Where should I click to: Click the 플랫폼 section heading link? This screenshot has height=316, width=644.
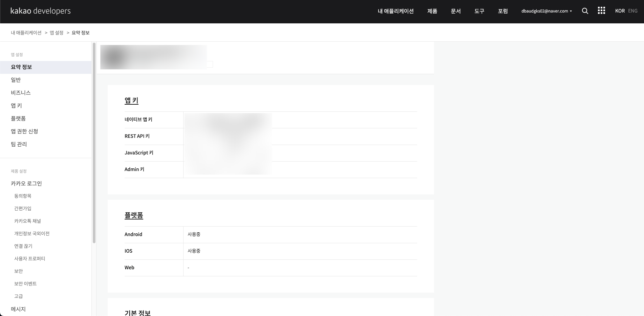point(134,215)
